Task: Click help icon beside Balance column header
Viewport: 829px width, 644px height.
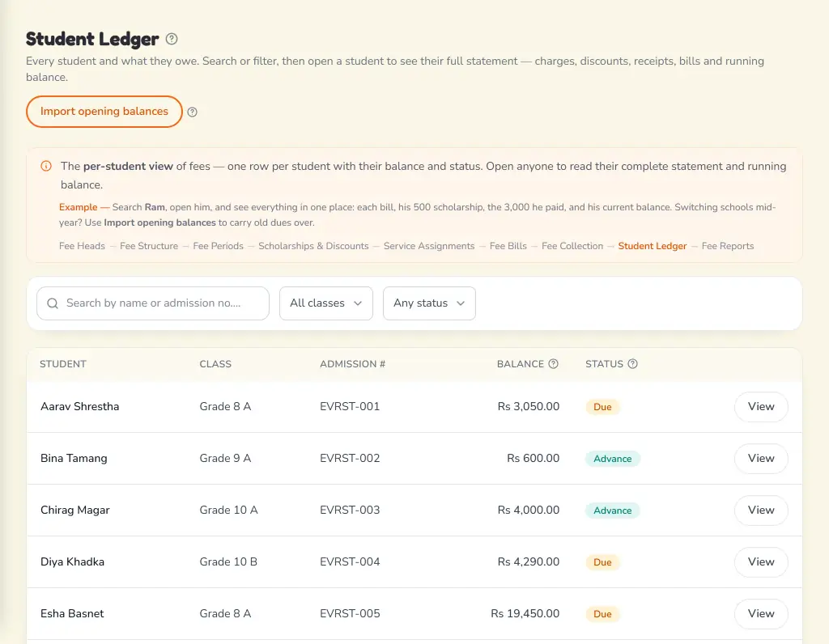Action: click(553, 363)
